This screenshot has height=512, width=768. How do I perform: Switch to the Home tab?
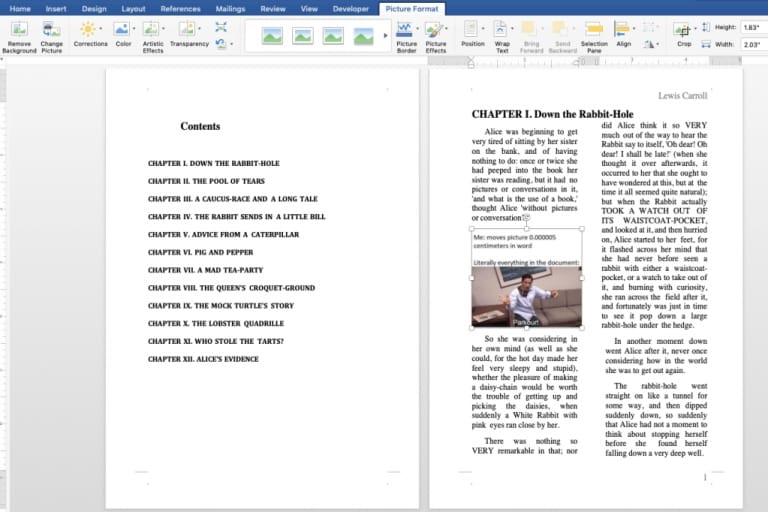click(20, 9)
